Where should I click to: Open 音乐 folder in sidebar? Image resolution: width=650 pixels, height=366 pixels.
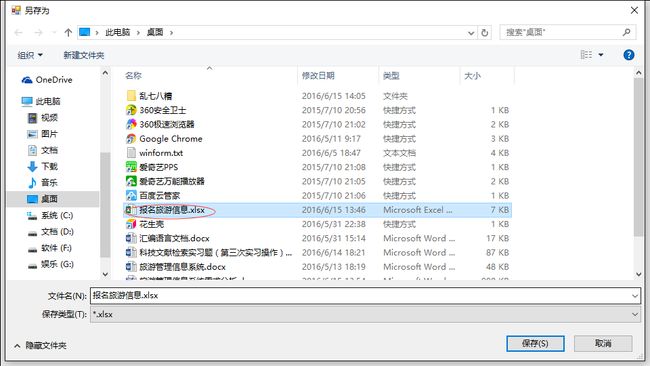(x=42, y=182)
